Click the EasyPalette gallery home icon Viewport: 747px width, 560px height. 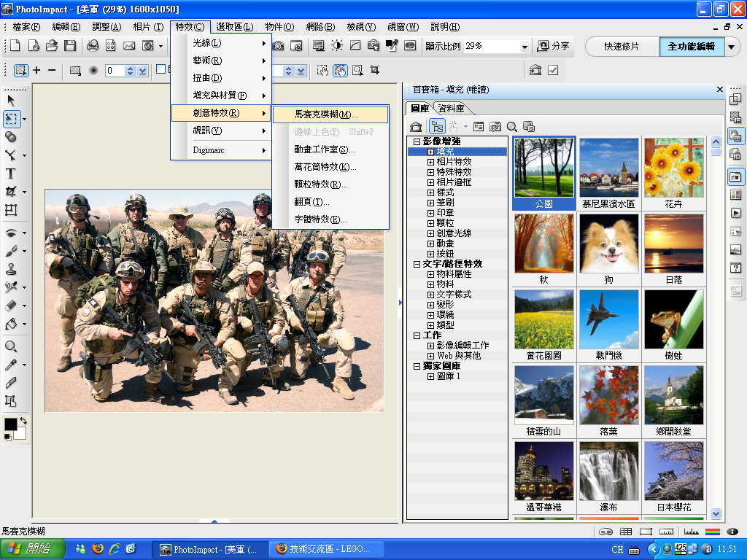tap(416, 127)
